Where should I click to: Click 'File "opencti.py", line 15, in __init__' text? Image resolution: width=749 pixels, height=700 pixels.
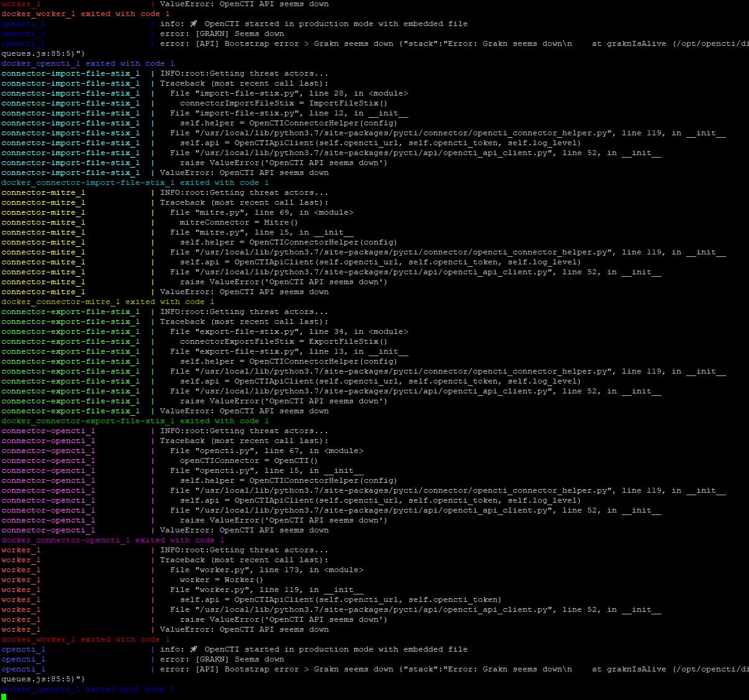point(267,470)
